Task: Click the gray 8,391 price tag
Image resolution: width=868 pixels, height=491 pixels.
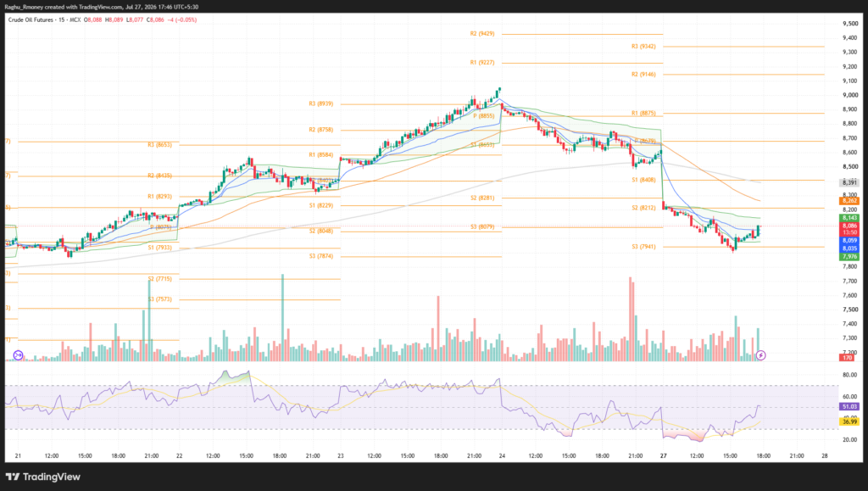Action: point(849,182)
